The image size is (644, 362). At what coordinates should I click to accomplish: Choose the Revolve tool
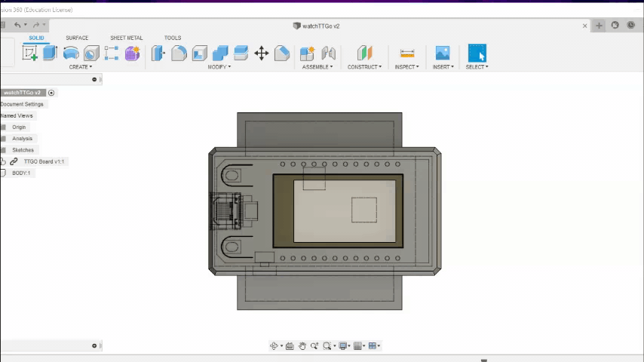tap(71, 53)
